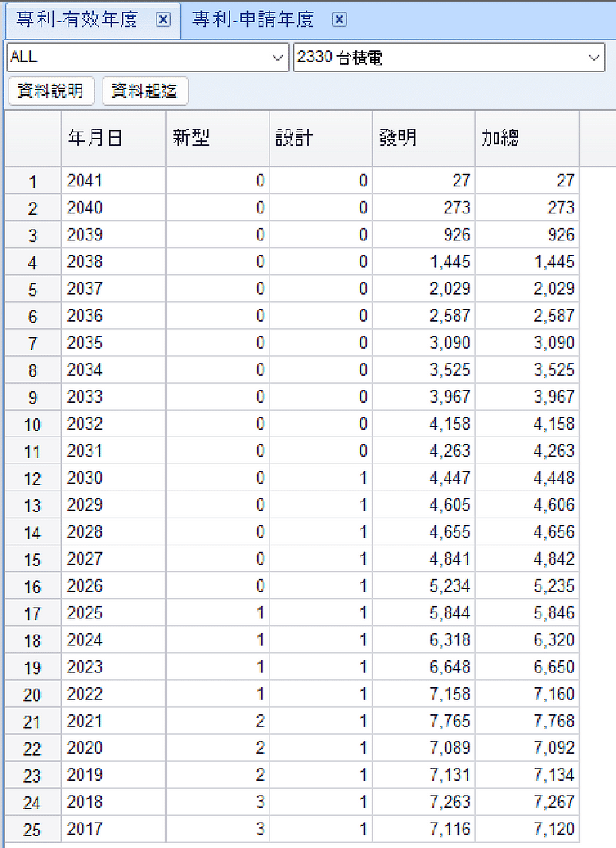Select row number 25 header

pyautogui.click(x=32, y=830)
